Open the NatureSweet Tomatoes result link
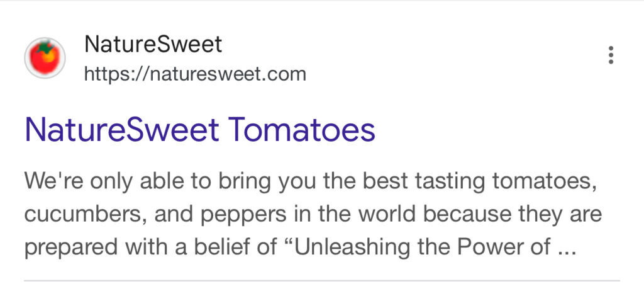Viewport: 644px width, 308px height. click(x=200, y=129)
